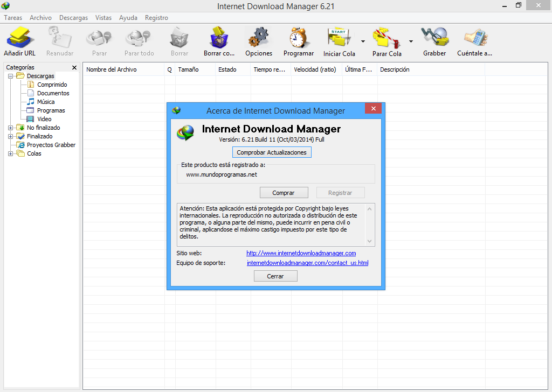Collapse the Descargas tree node
This screenshot has width=552, height=392.
11,76
